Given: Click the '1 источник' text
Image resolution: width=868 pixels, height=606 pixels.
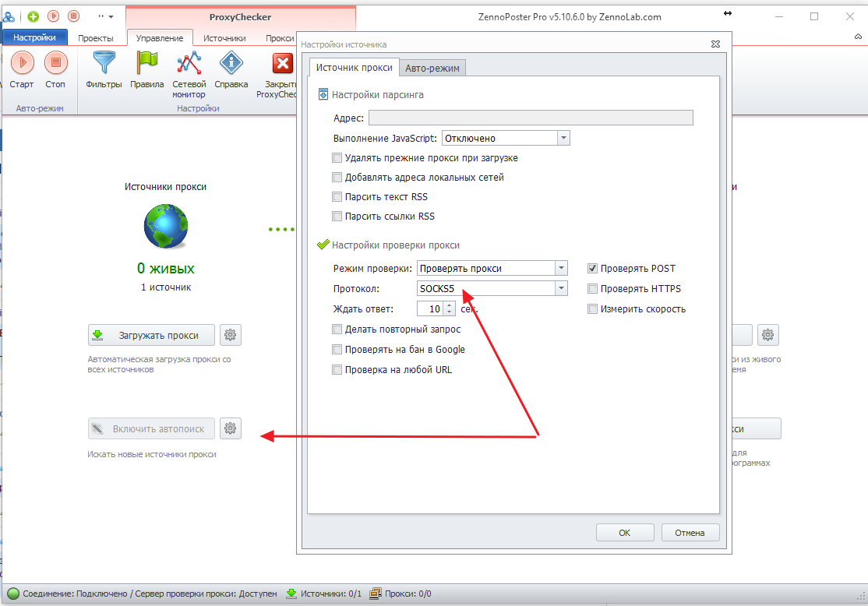Looking at the screenshot, I should point(165,287).
